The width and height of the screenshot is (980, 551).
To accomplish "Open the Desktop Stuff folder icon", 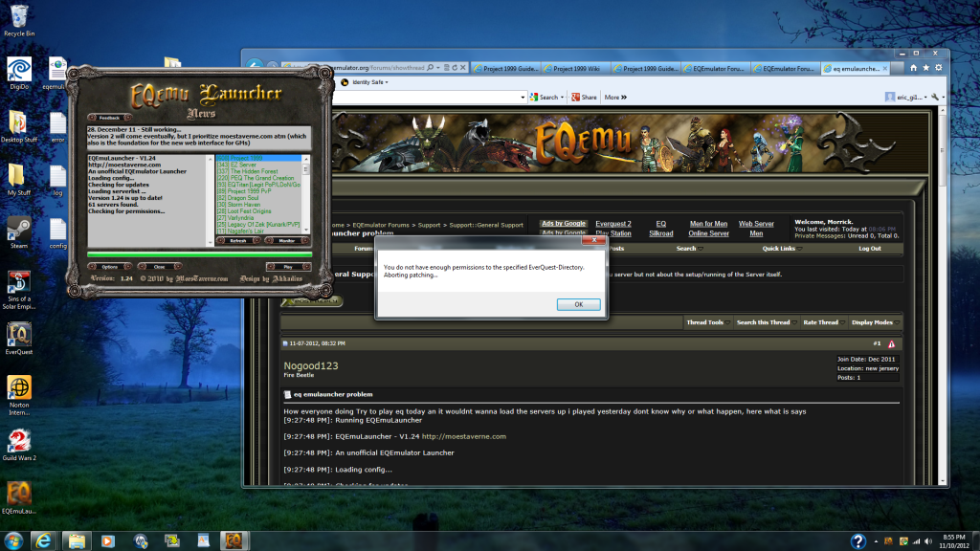I will click(x=19, y=126).
